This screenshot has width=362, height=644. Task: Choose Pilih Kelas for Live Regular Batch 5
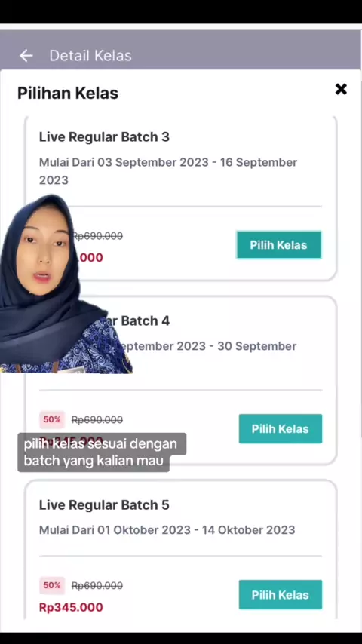[x=281, y=595]
